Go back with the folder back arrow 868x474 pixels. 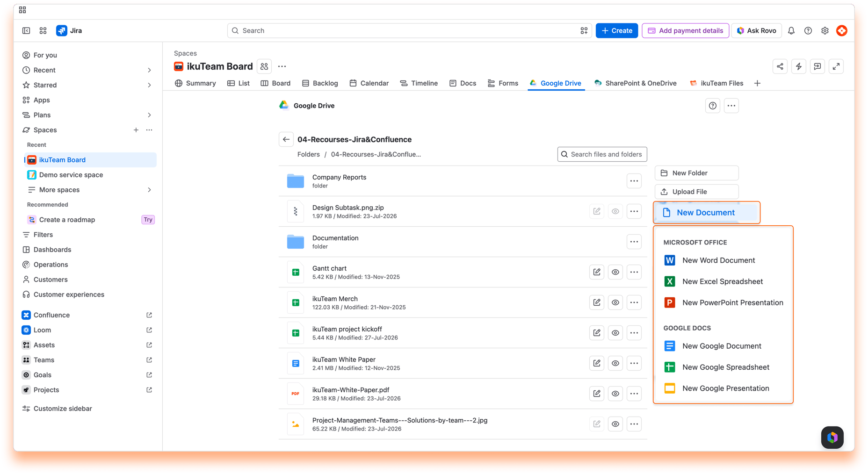[286, 139]
